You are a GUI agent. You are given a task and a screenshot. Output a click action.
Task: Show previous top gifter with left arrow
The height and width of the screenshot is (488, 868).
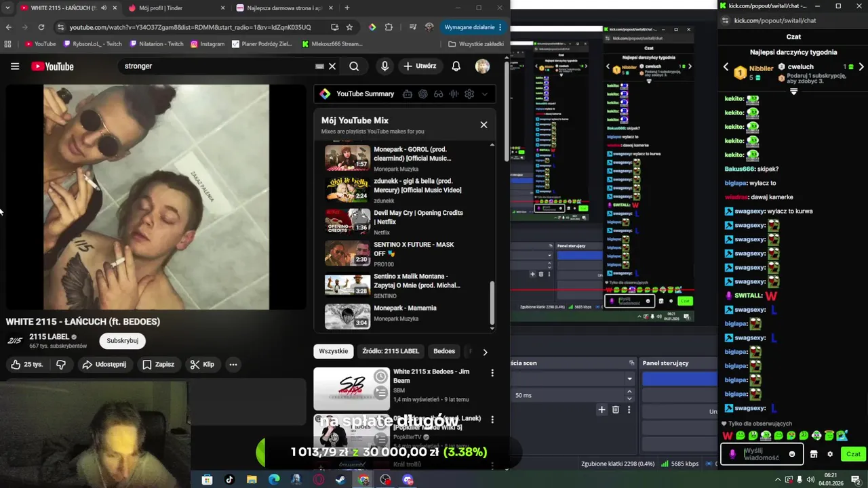(x=726, y=67)
